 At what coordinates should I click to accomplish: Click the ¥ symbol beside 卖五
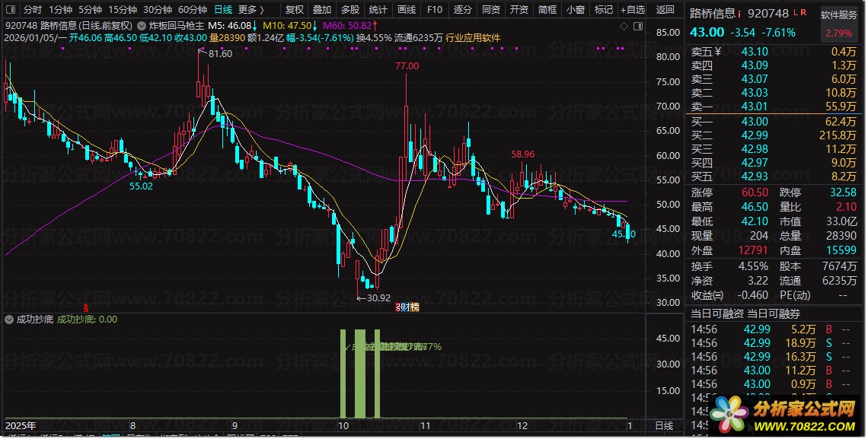pos(719,52)
